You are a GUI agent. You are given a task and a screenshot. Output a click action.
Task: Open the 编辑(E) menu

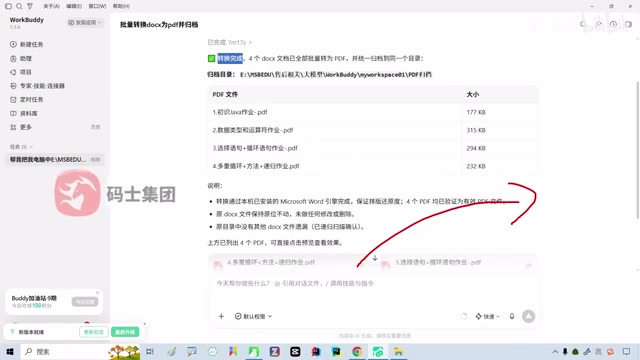point(74,6)
